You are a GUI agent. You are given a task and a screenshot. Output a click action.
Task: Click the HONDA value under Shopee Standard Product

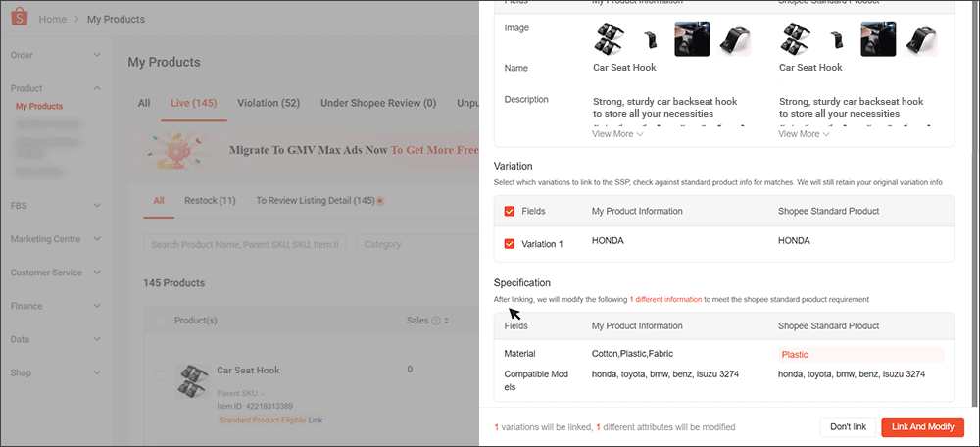tap(794, 241)
